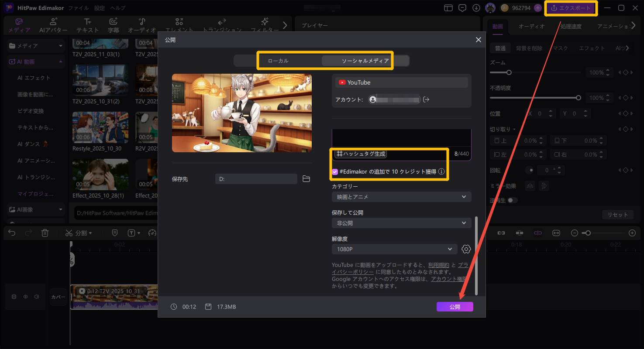This screenshot has height=349, width=644.
Task: Switch to the オーディオ tab in right panel
Action: click(531, 26)
